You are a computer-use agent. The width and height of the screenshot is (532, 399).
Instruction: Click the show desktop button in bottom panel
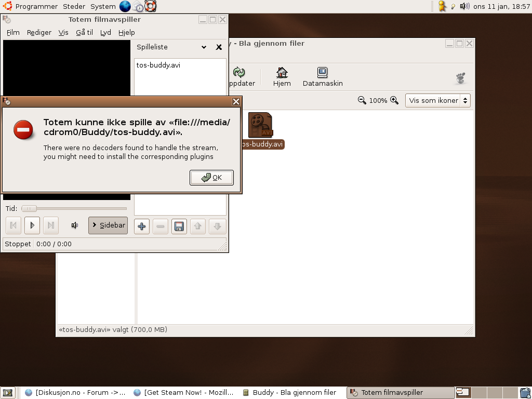coord(7,393)
